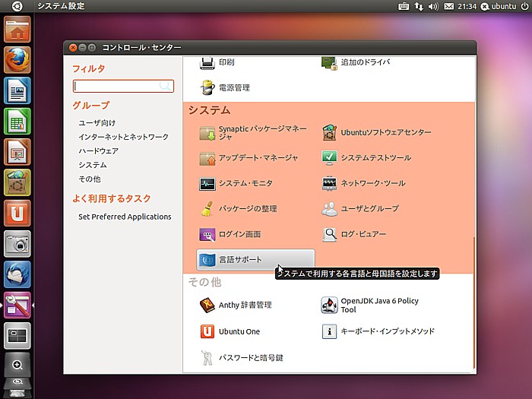Click System Settings launcher icon
Screen dimensions: 532x399
pos(17,305)
